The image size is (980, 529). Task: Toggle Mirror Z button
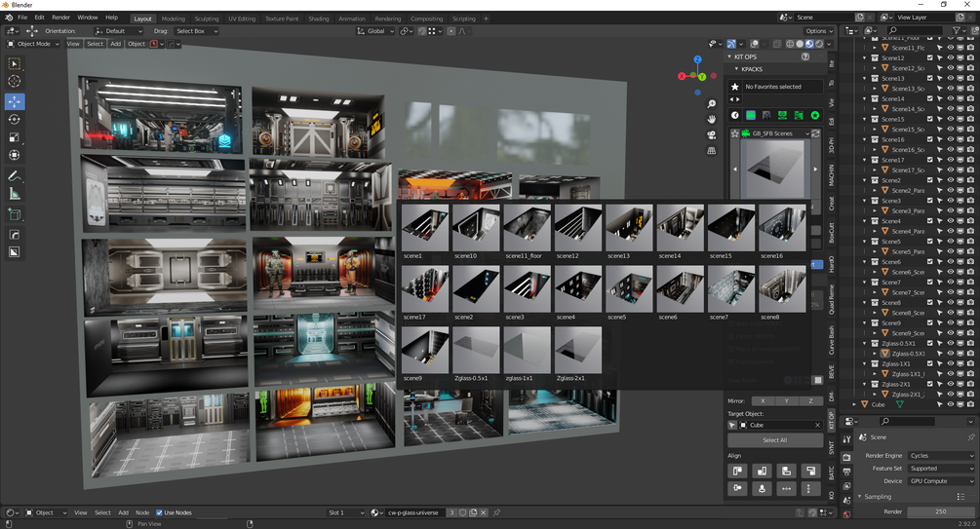click(810, 401)
